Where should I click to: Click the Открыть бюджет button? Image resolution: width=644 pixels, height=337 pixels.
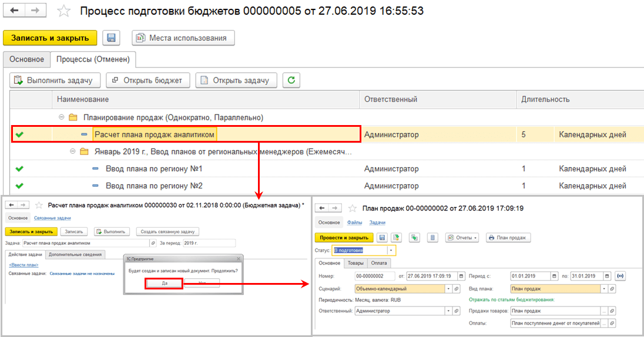pos(148,80)
